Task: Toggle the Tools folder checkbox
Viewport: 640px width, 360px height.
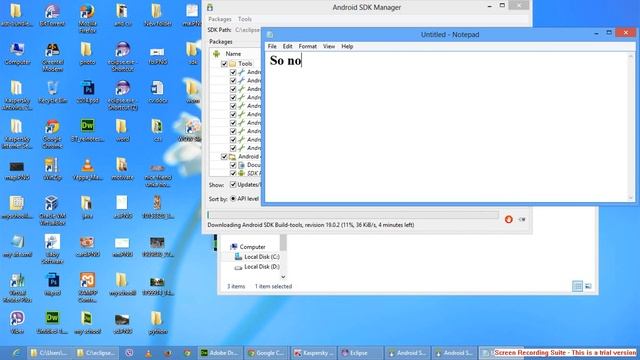Action: click(224, 64)
